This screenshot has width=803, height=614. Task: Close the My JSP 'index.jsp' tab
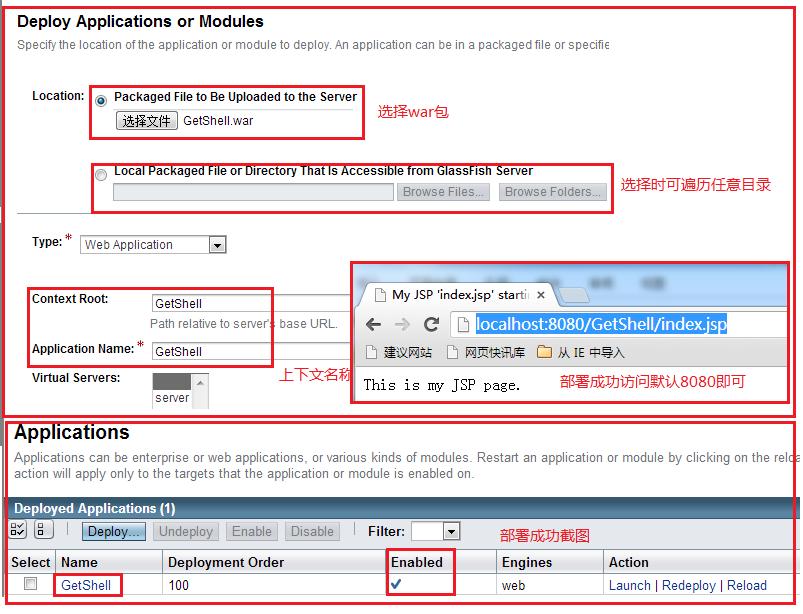pyautogui.click(x=541, y=295)
